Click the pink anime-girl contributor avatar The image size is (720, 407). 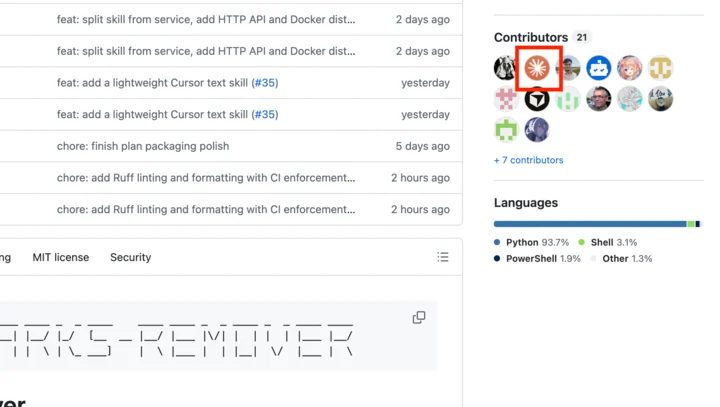coord(630,68)
